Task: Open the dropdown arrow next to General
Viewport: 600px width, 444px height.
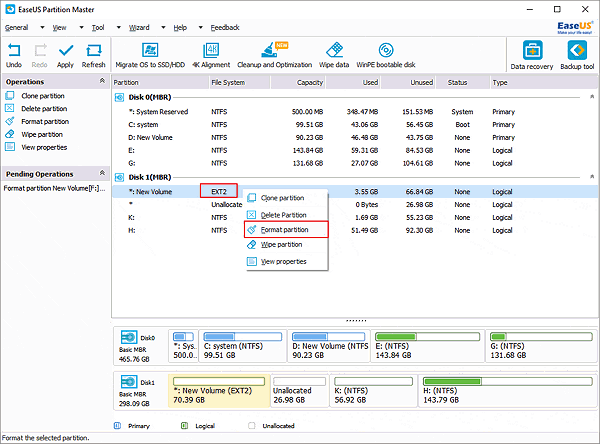Action: click(x=42, y=28)
